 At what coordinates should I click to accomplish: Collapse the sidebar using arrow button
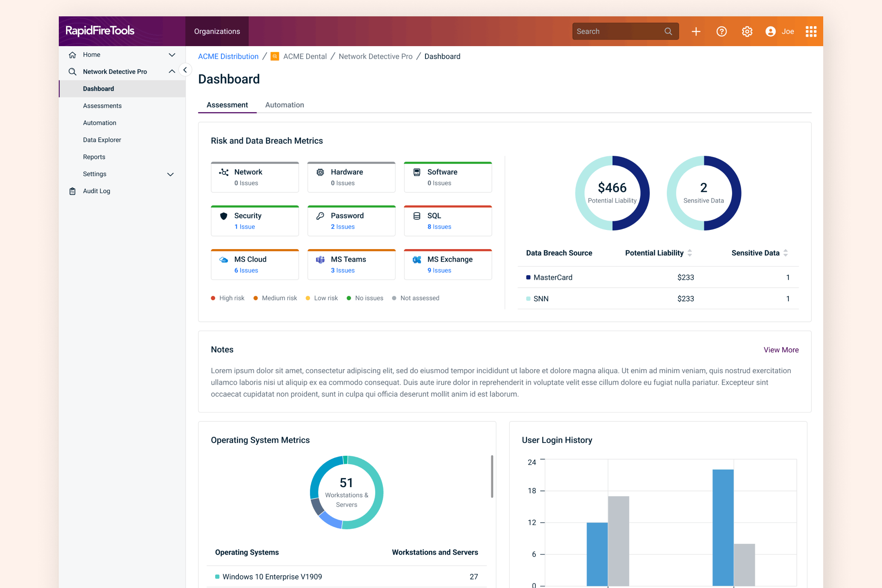point(185,70)
